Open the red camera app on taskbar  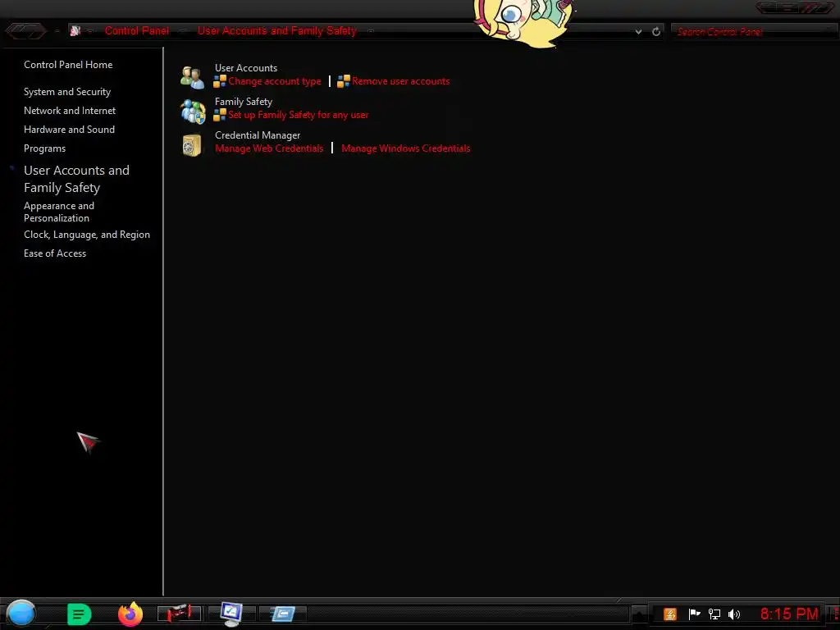(180, 614)
